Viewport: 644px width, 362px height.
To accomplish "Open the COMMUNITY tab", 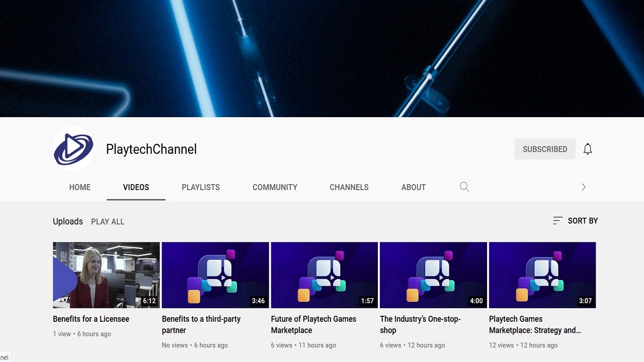I will click(x=275, y=187).
